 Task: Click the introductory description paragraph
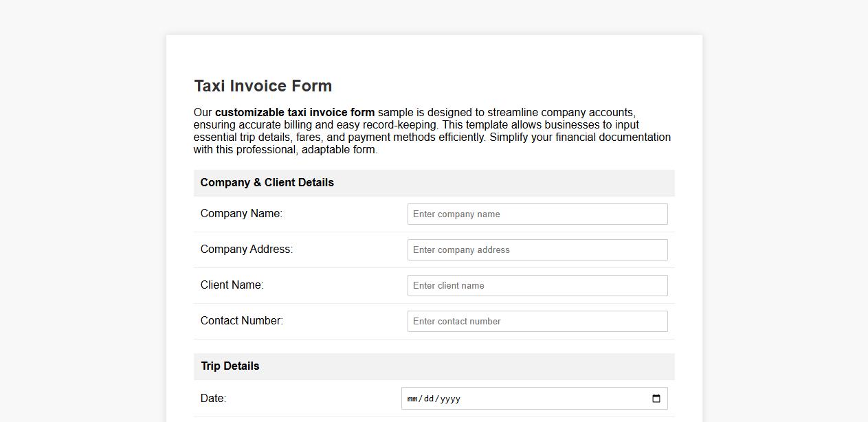click(x=432, y=131)
